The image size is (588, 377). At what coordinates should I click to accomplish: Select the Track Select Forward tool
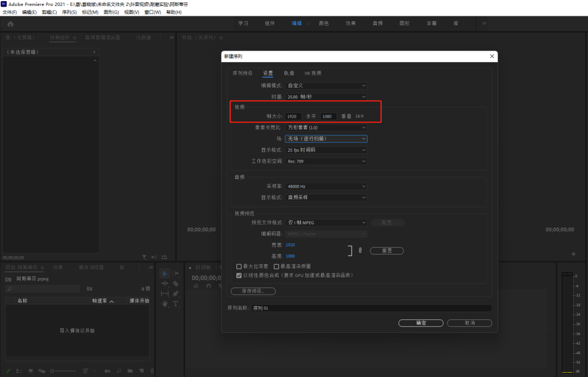pyautogui.click(x=175, y=274)
